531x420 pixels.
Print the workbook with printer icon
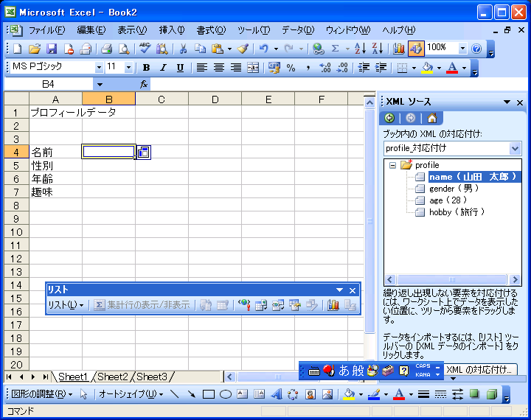click(106, 49)
